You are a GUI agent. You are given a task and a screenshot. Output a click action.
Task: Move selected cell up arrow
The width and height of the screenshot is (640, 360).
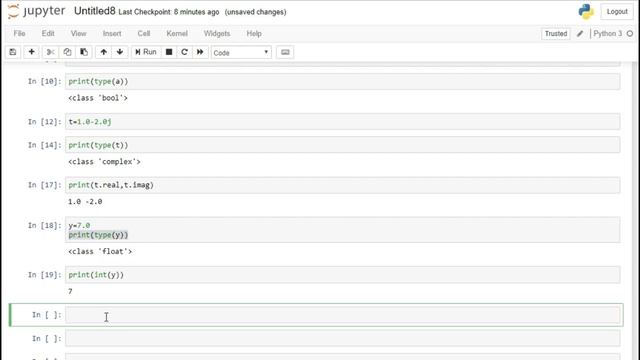pos(104,52)
